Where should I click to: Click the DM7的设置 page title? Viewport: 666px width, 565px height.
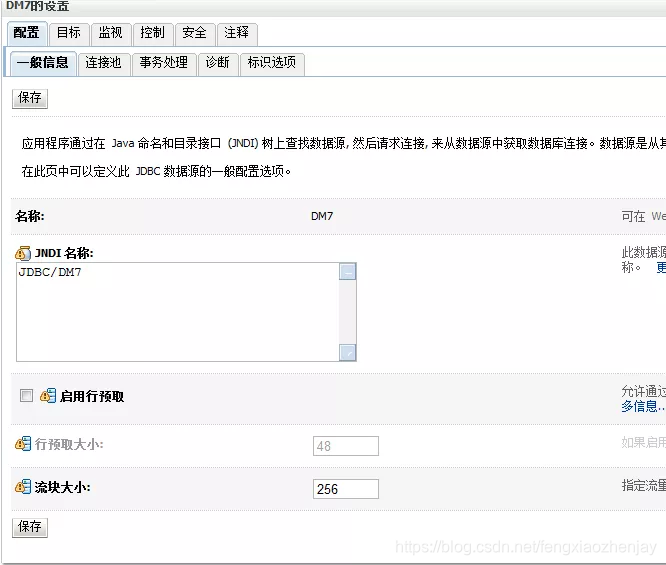pyautogui.click(x=37, y=6)
